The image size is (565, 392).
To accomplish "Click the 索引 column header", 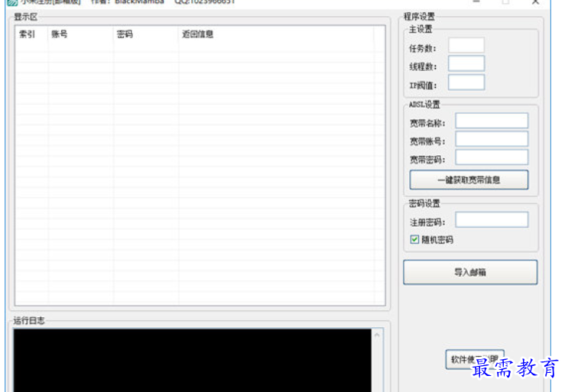I will click(31, 34).
